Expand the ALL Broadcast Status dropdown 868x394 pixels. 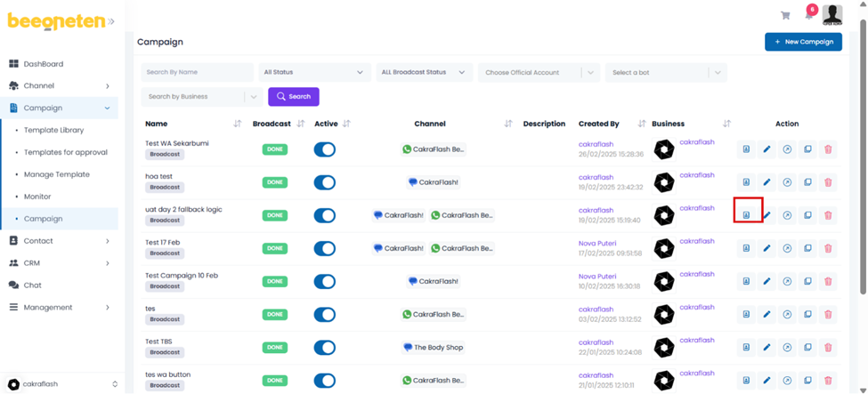[x=424, y=72]
